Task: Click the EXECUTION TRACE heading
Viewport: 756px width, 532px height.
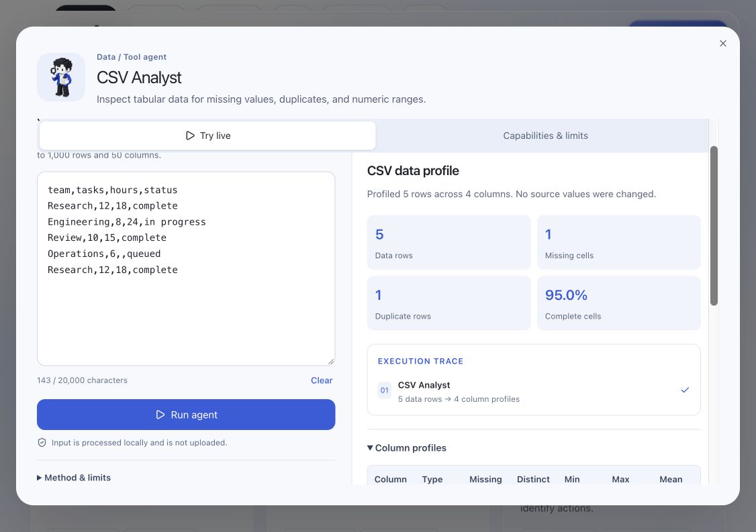Action: tap(420, 361)
